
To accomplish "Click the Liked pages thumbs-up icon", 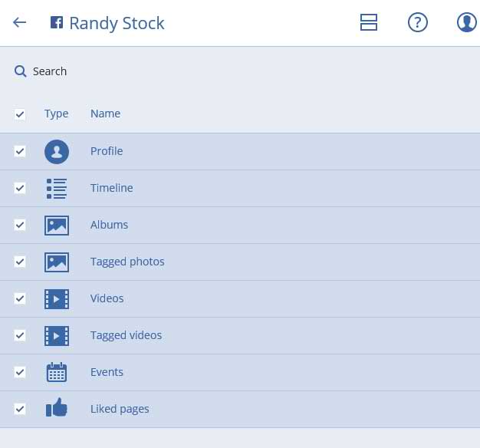I will tap(57, 407).
